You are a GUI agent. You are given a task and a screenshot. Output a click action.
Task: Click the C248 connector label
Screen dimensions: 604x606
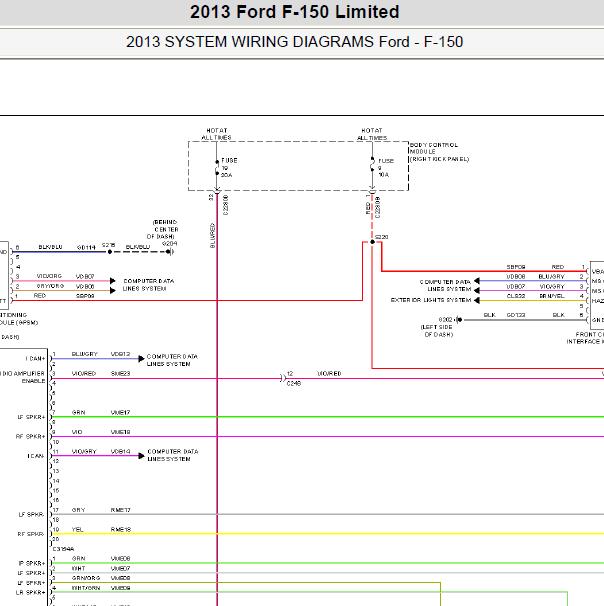point(294,383)
